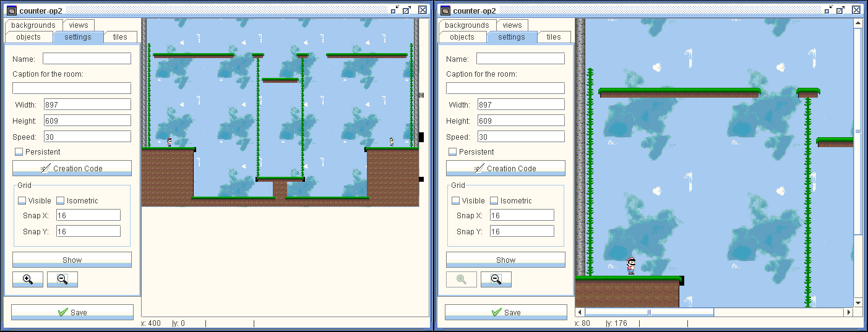Click left window title bar icon

[11, 10]
